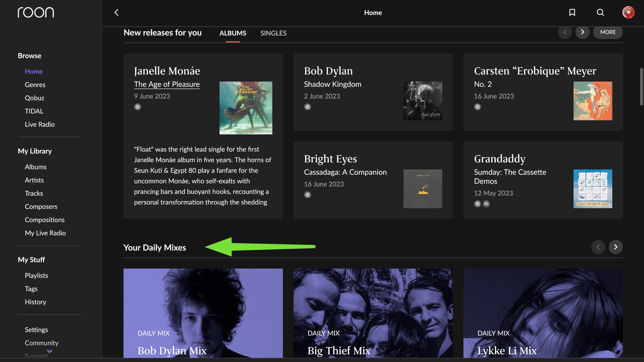Viewport: 644px width, 362px height.
Task: Open the Bob Dylan Mix daily mix
Action: point(203,313)
